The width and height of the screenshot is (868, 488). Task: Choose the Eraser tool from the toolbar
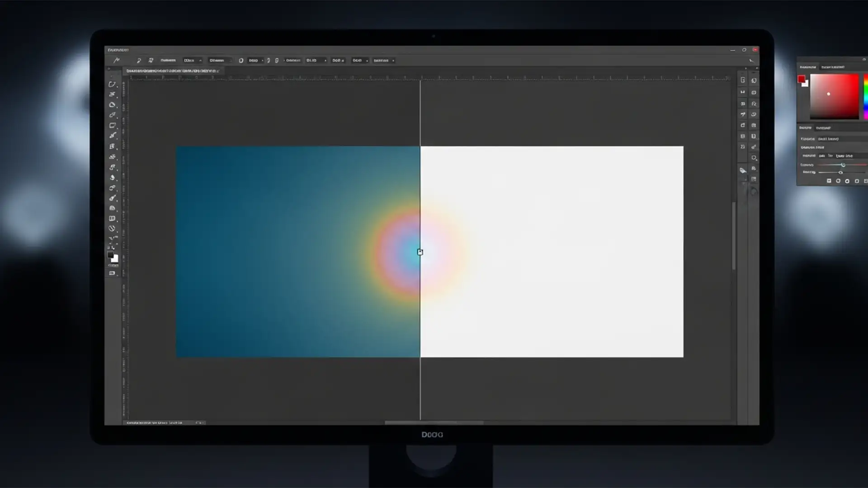[113, 178]
